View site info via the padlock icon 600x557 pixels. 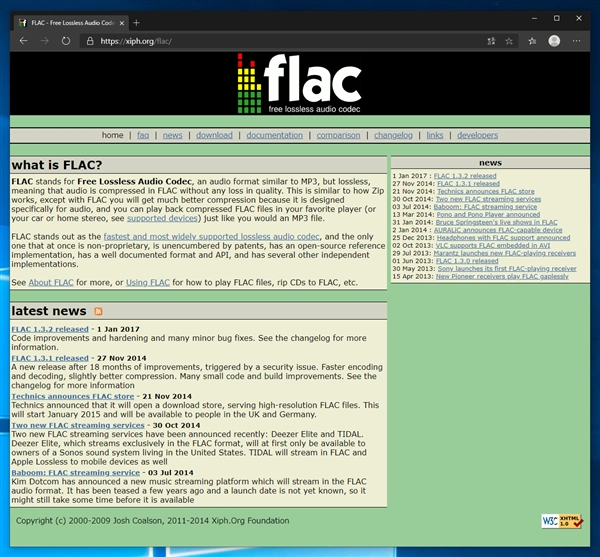coord(90,41)
